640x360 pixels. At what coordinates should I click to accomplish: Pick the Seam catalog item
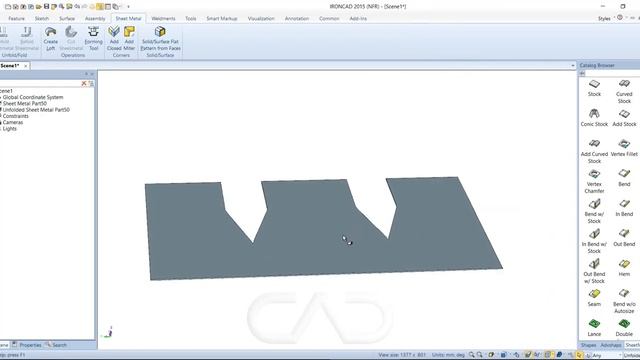(594, 298)
